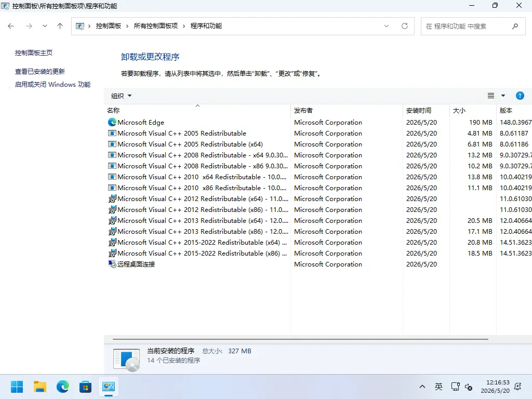The width and height of the screenshot is (532, 399).
Task: Click the 程序和功能 breadcrumb
Action: [x=206, y=26]
